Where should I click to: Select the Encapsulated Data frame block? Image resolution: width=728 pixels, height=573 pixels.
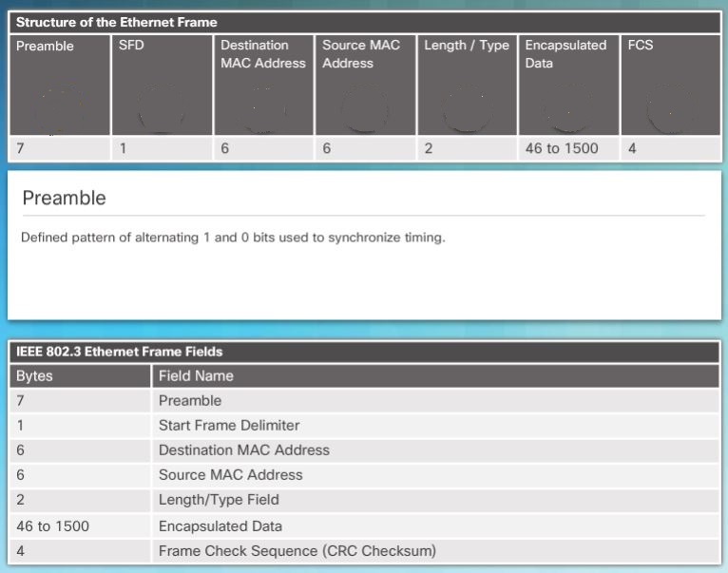tap(568, 86)
